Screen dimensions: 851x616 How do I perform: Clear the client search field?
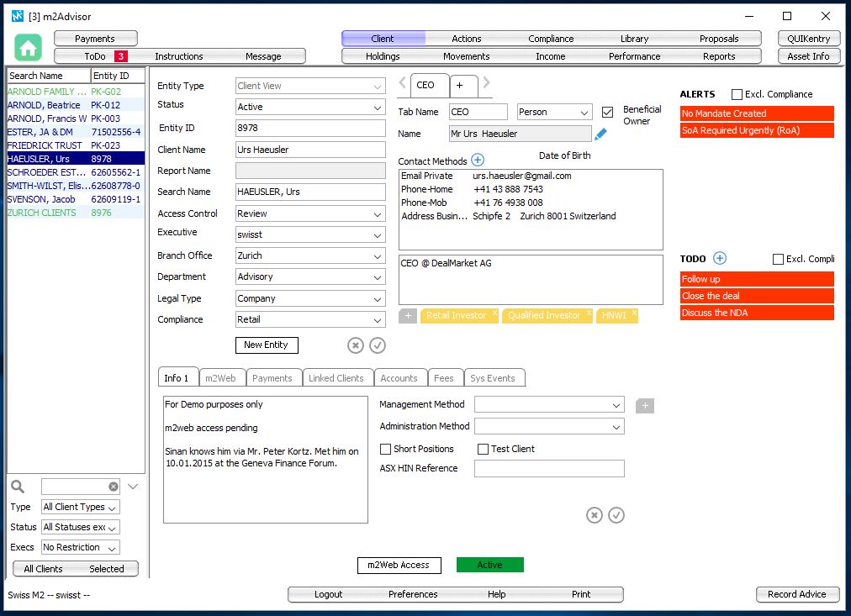(114, 487)
